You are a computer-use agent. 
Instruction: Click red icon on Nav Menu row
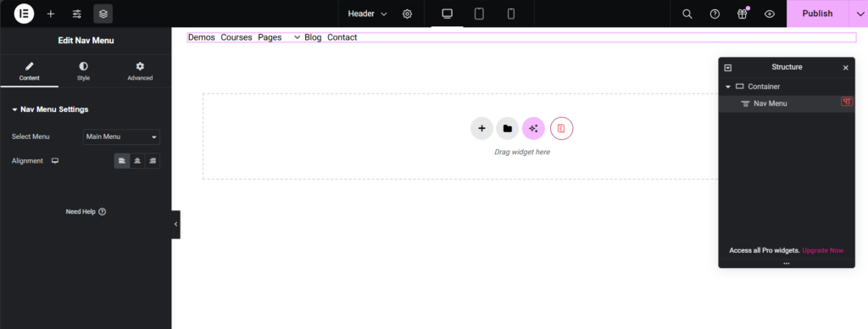[847, 102]
